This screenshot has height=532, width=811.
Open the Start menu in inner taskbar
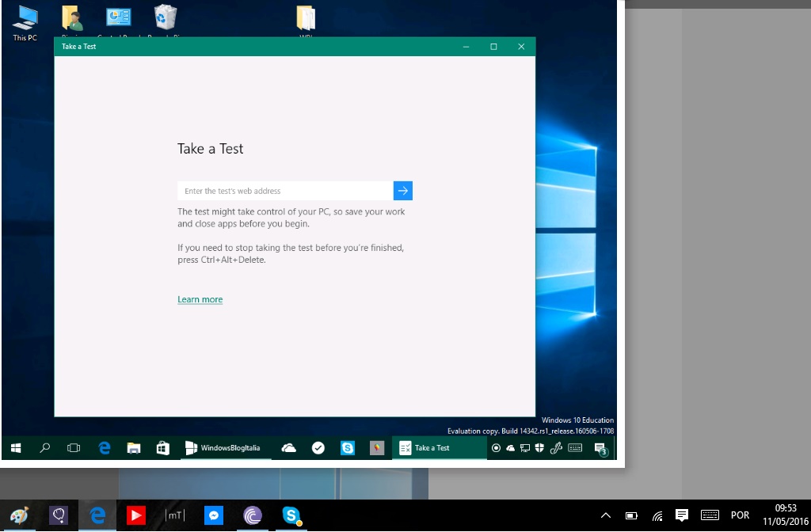coord(16,448)
